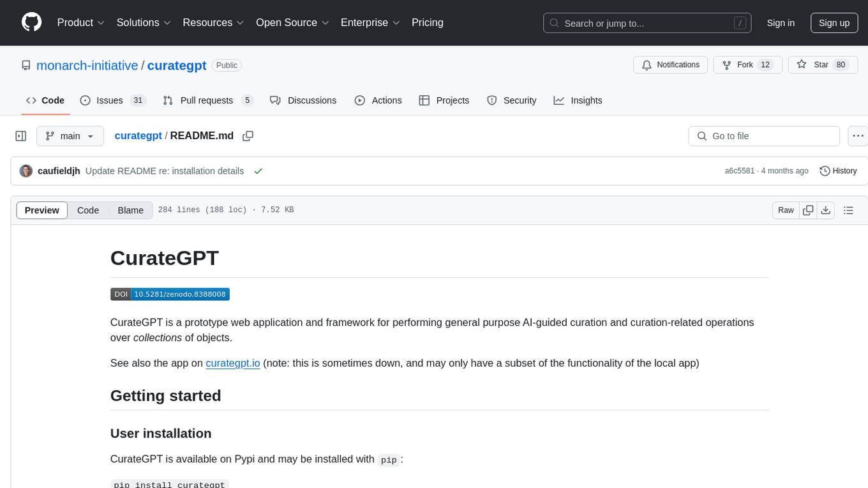868x488 pixels.
Task: Open the Zenodo DOI badge
Action: click(170, 294)
